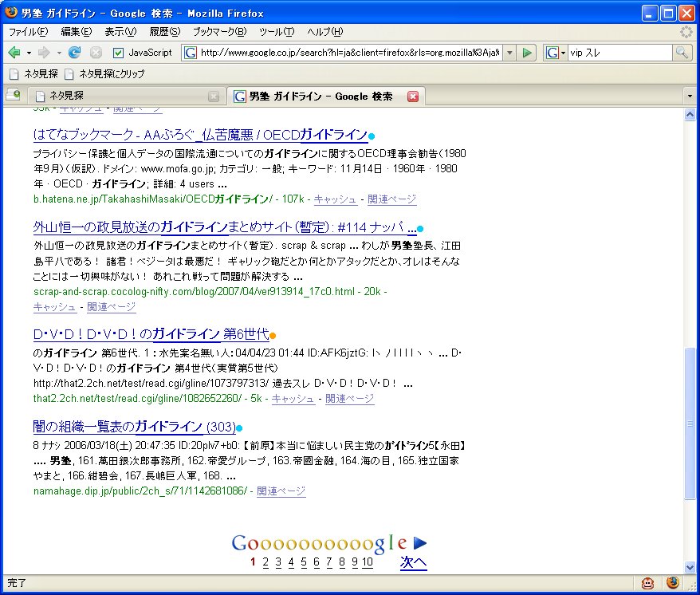Open the D・V・D！のガイドライン 第6世代 result

151,334
